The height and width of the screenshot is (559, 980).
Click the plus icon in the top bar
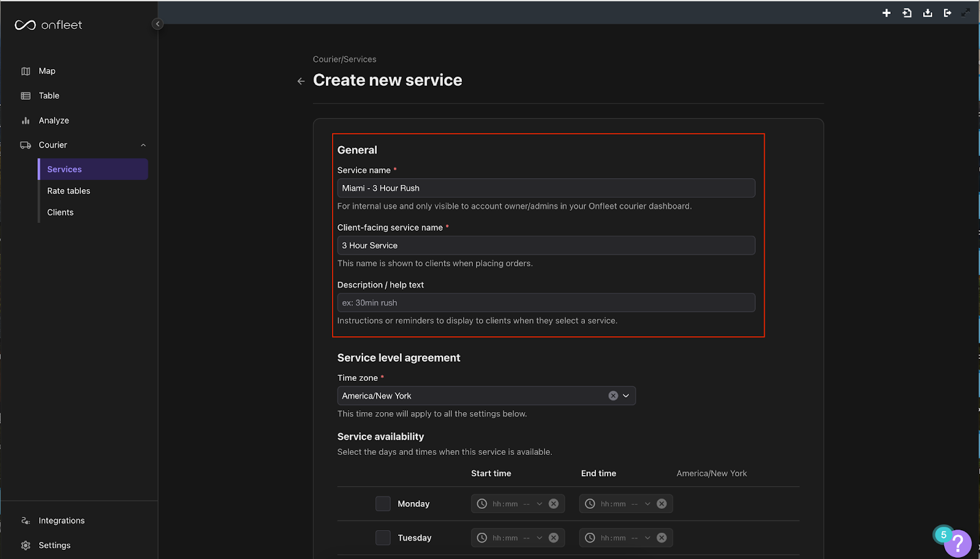[886, 13]
